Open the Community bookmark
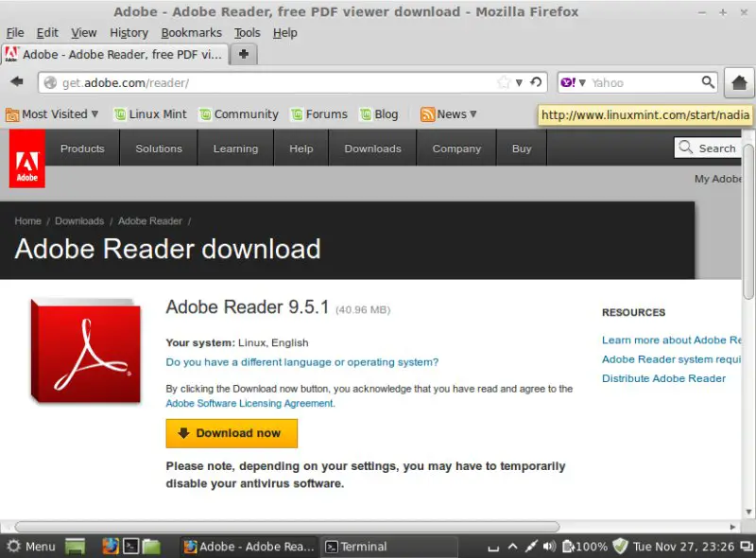The image size is (756, 558). [239, 114]
